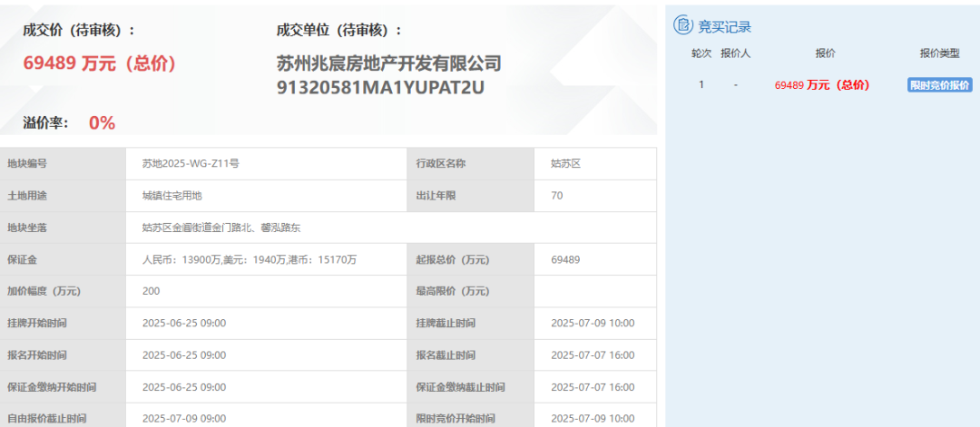Click the 加价幅度 value 200
Image resolution: width=980 pixels, height=427 pixels.
pos(152,291)
